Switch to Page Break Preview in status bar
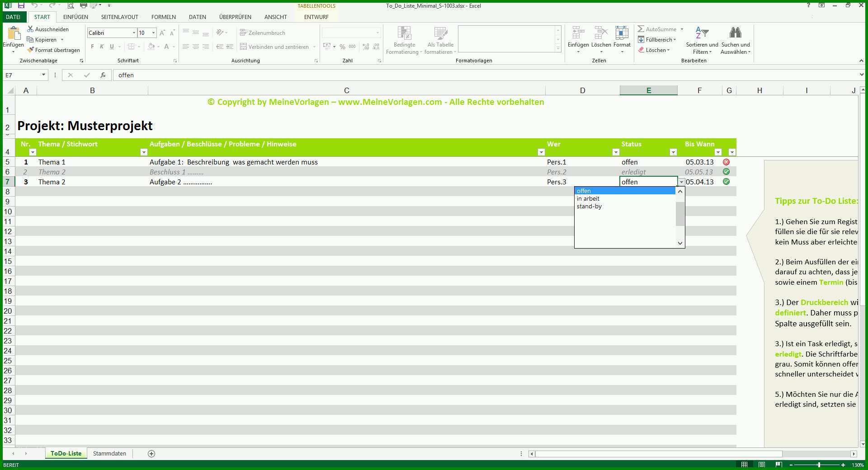This screenshot has width=868, height=470. coord(778,465)
